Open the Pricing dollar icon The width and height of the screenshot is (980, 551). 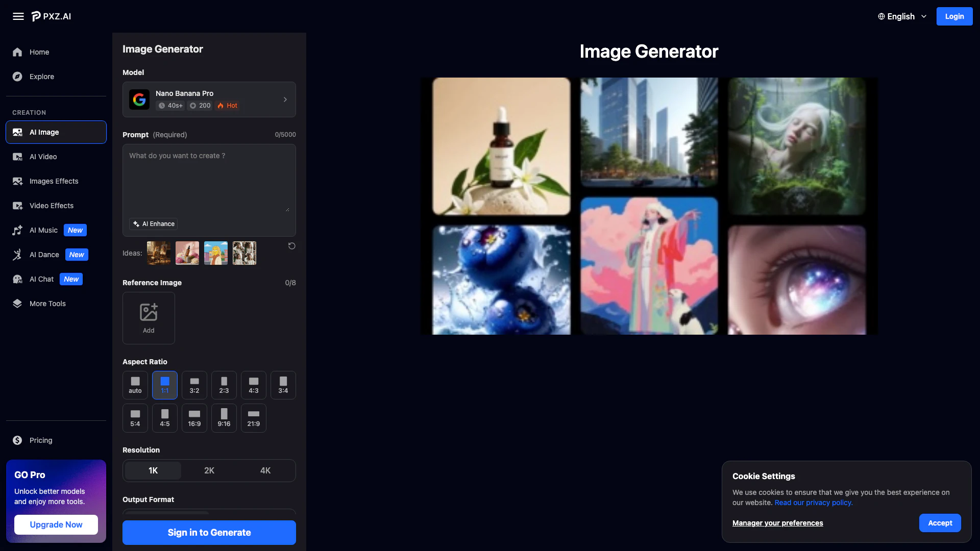[x=17, y=440]
